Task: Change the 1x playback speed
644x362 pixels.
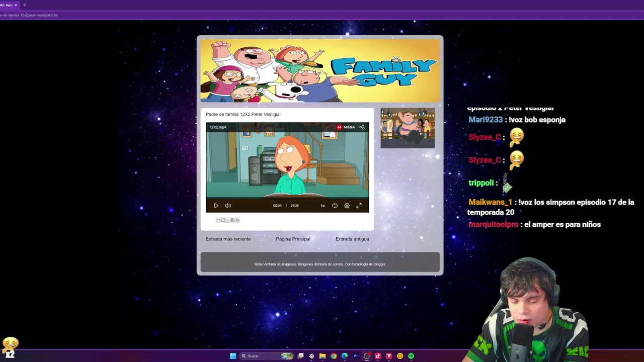Action: (323, 206)
